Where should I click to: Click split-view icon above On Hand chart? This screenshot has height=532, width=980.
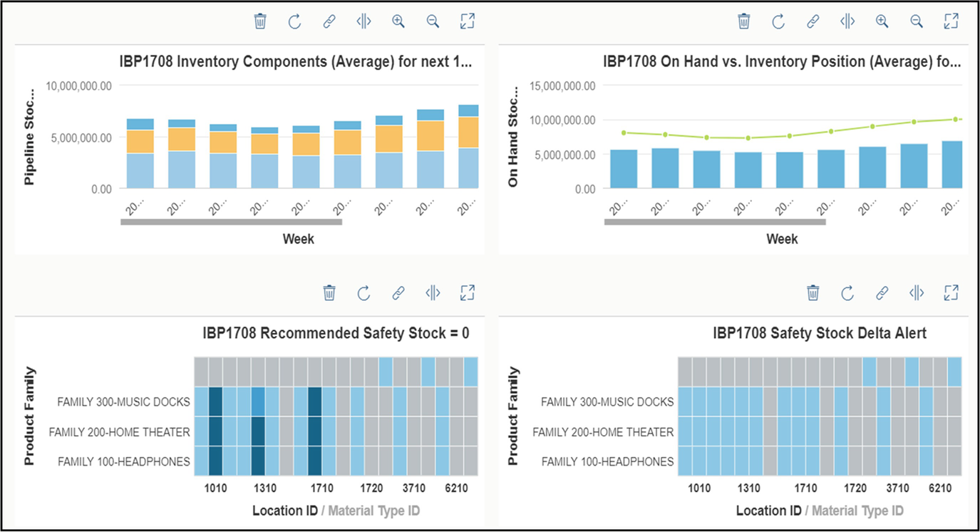pyautogui.click(x=847, y=21)
